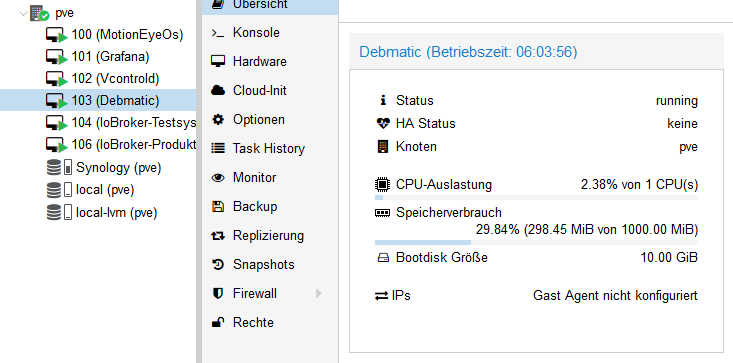
Task: Open the Replizierung section
Action: tap(270, 235)
